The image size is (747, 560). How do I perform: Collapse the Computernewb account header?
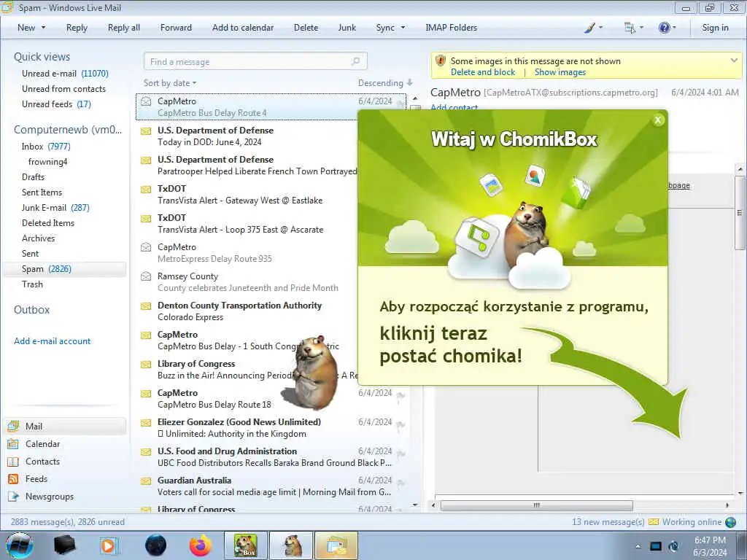[x=68, y=130]
